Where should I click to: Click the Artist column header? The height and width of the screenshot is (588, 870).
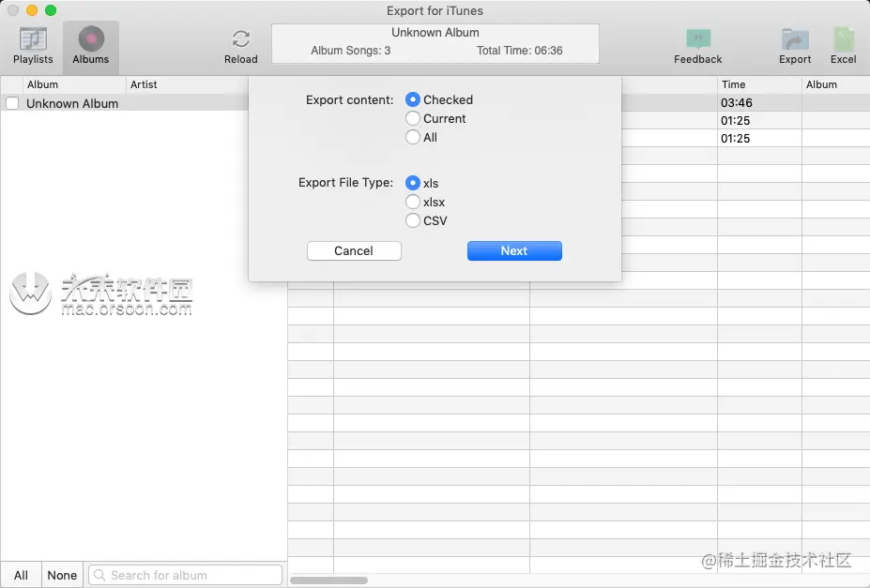[187, 84]
